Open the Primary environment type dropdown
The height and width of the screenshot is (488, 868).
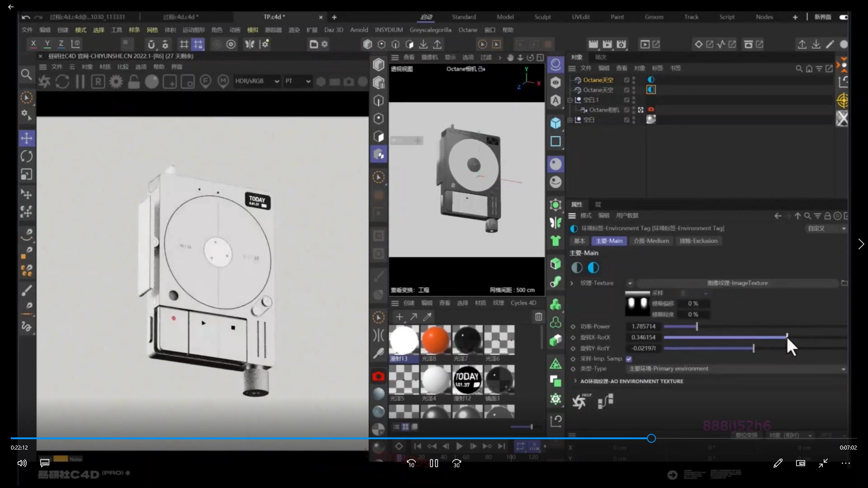(x=737, y=369)
